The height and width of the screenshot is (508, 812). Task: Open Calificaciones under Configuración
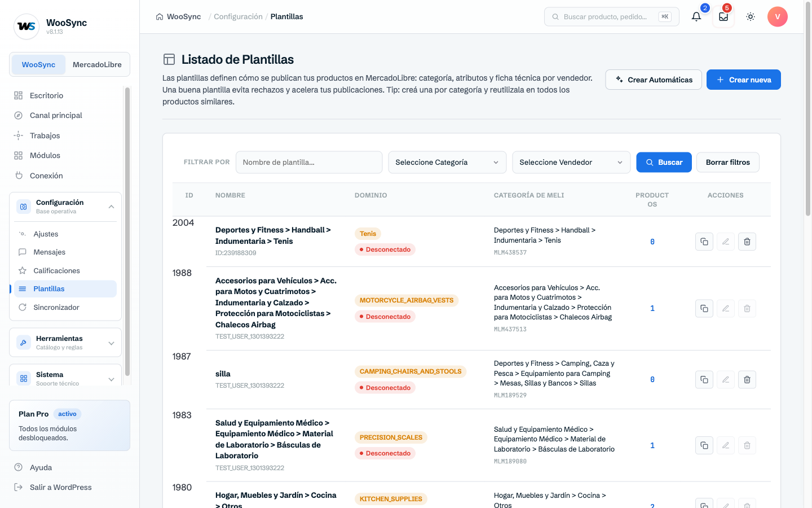click(x=65, y=270)
